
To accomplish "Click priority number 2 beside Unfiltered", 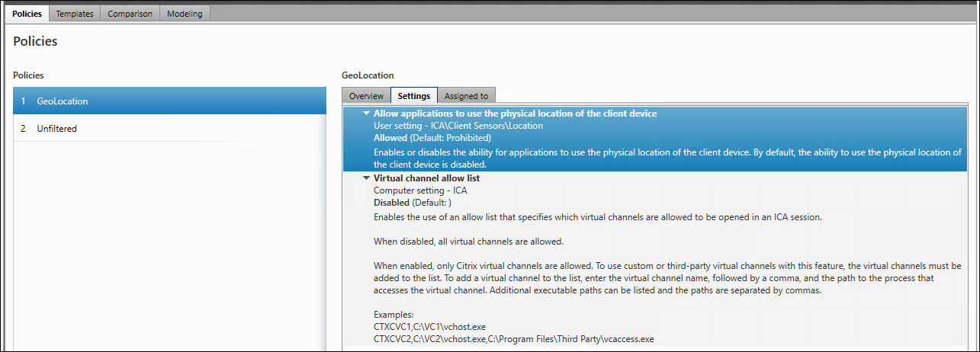I will coord(24,129).
